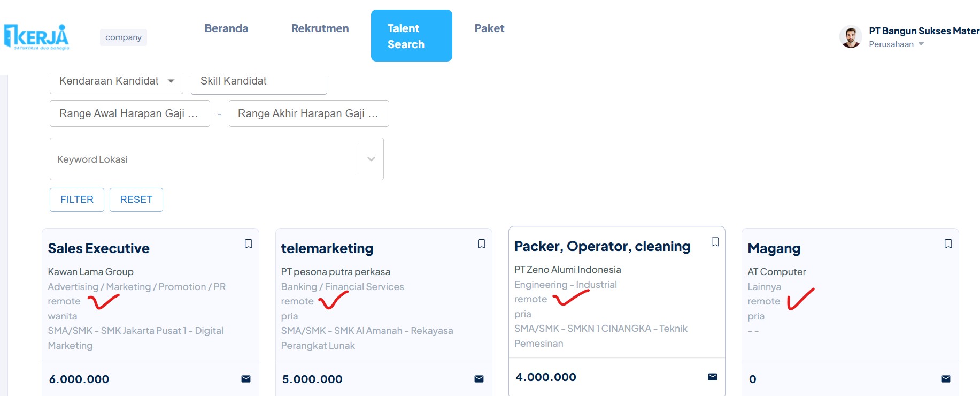Click mail icon on Magang card
The image size is (980, 396).
click(946, 379)
